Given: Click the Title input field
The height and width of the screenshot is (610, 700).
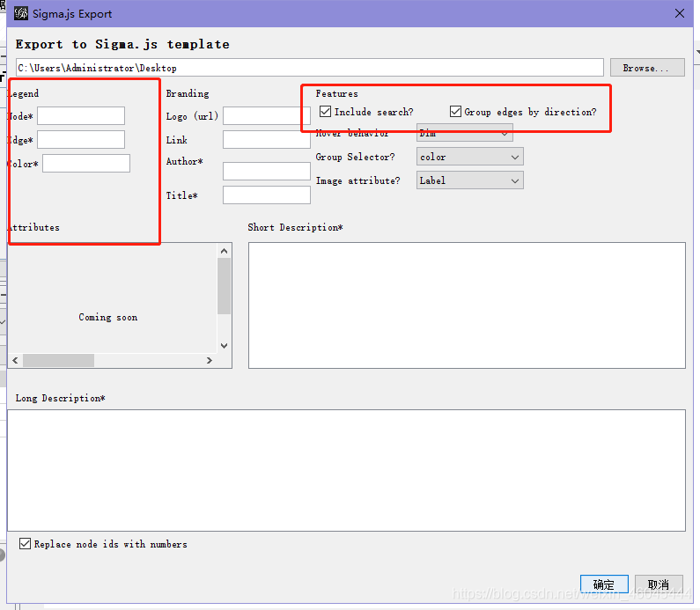Looking at the screenshot, I should click(x=267, y=195).
